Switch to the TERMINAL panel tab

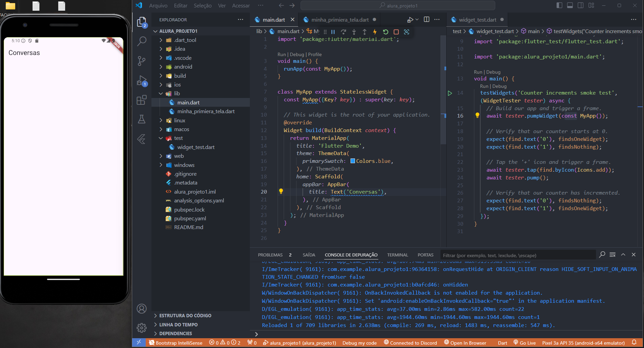coord(398,255)
